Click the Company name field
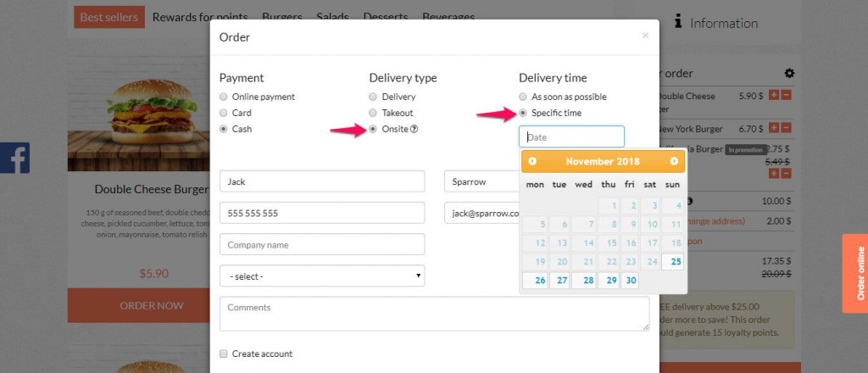Screen dimensions: 868x373 pos(322,244)
